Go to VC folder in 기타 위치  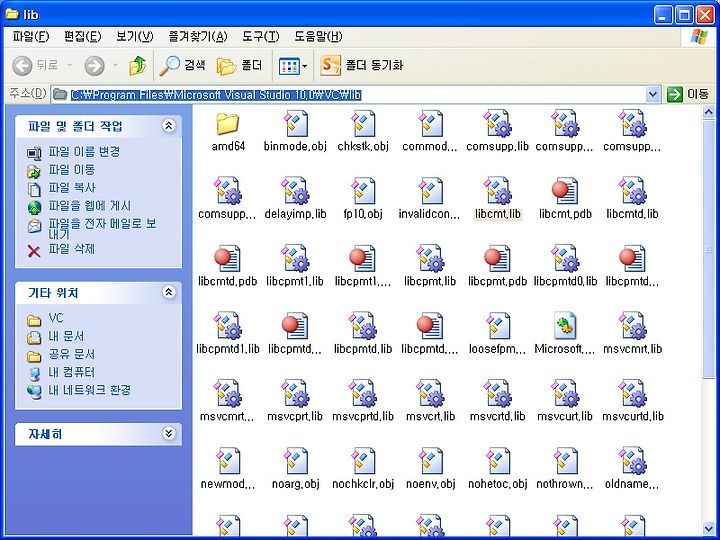click(56, 318)
